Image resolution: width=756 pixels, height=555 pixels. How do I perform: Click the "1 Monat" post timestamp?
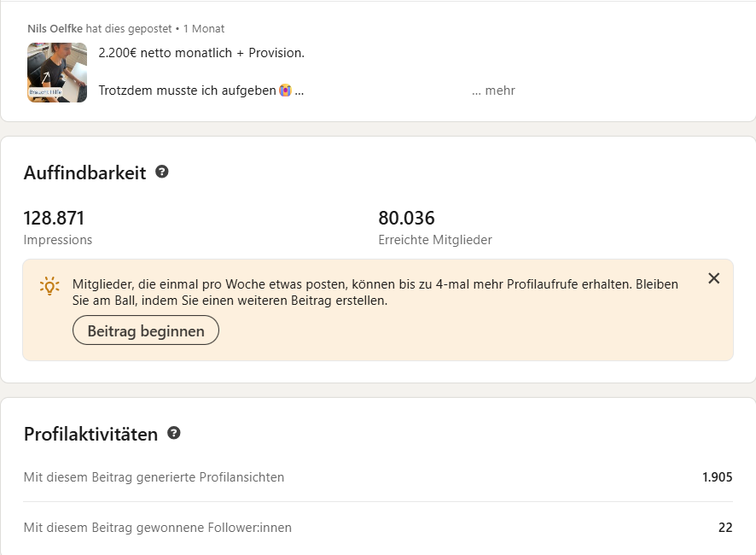point(204,28)
